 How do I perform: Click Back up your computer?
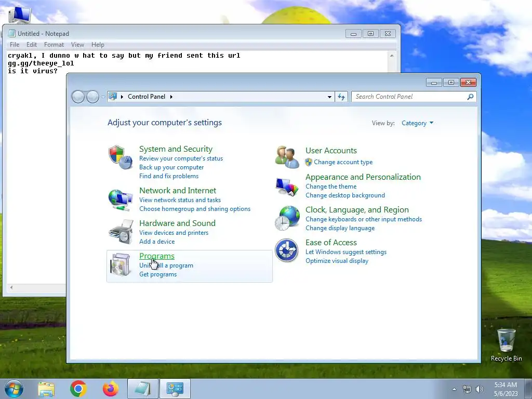click(x=171, y=167)
